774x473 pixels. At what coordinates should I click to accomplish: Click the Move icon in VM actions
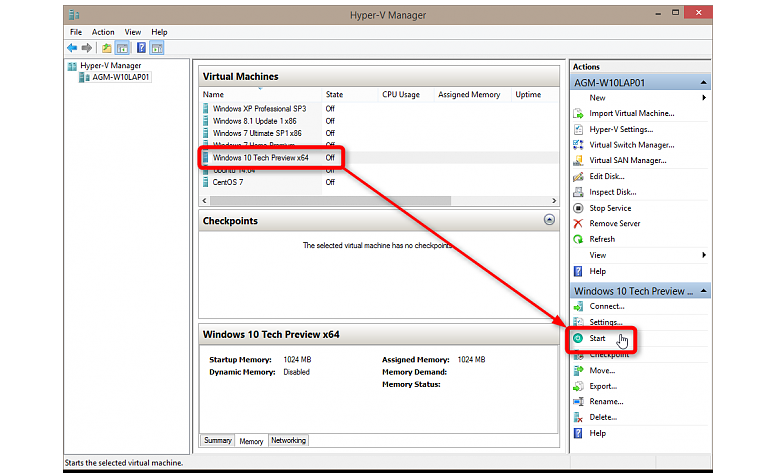[578, 370]
